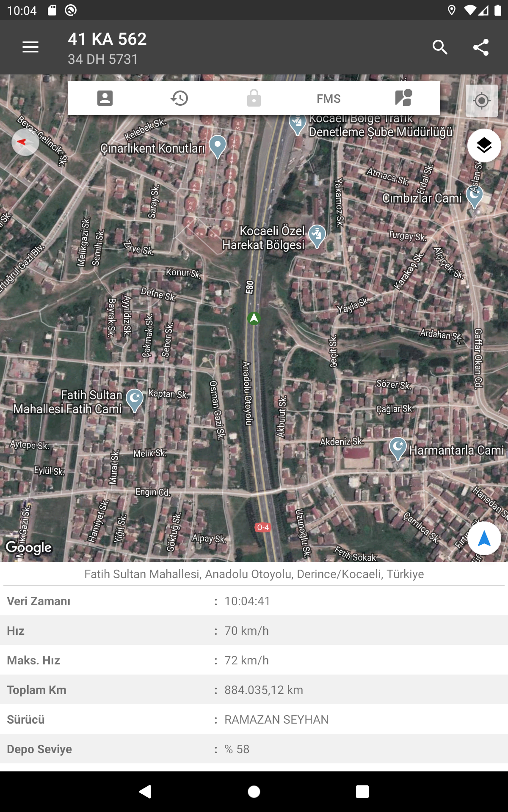This screenshot has width=508, height=812.
Task: Tap the Hız row label
Action: click(16, 631)
